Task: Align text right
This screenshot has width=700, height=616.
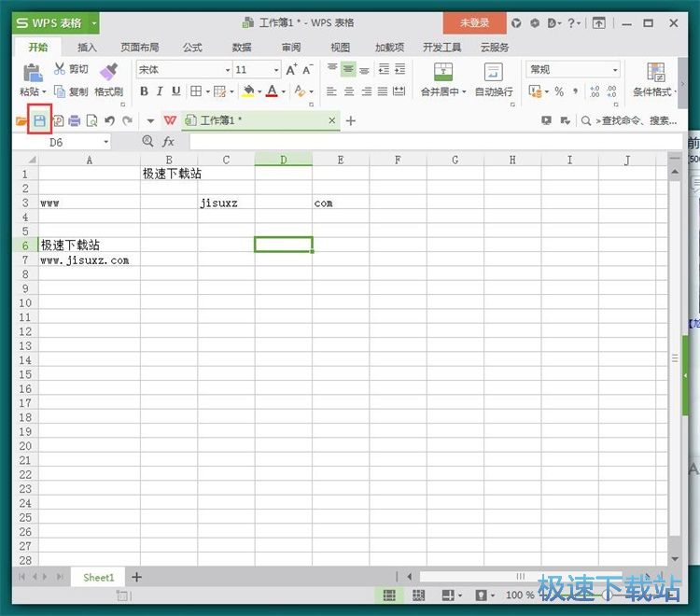Action: tap(367, 91)
